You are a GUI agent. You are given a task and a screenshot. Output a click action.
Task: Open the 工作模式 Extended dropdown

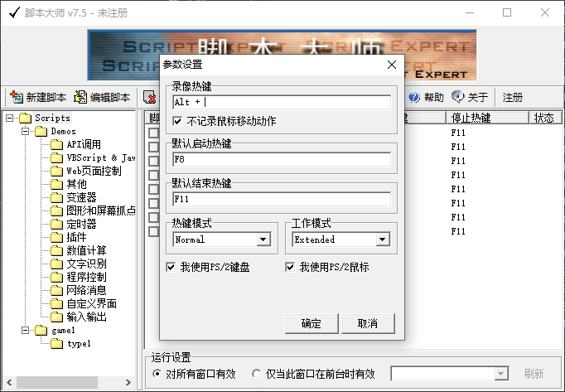pyautogui.click(x=382, y=240)
